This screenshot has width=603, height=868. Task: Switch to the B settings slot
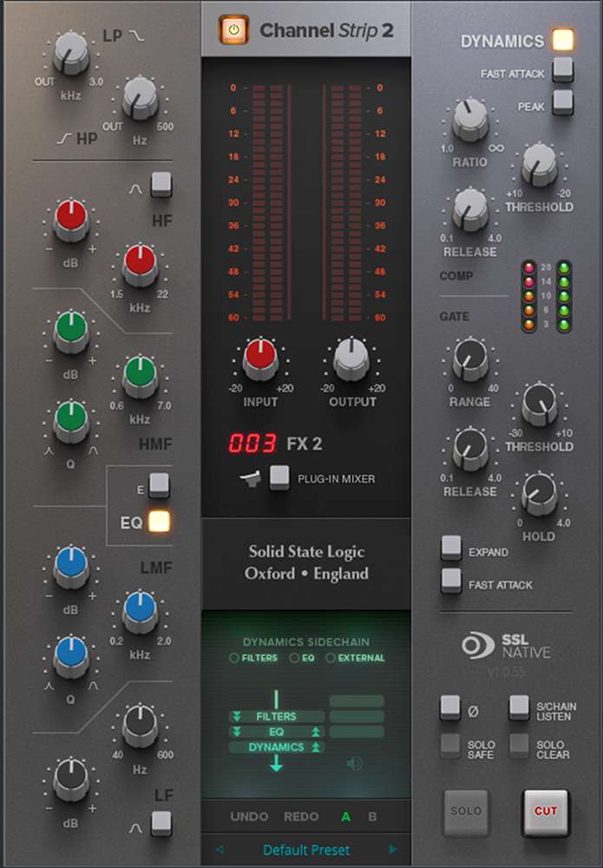click(372, 817)
